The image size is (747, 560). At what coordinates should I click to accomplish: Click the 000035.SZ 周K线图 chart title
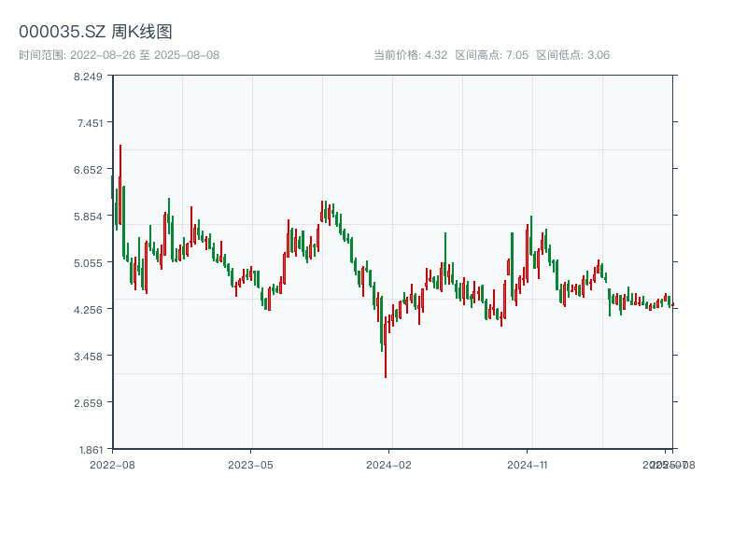point(95,33)
